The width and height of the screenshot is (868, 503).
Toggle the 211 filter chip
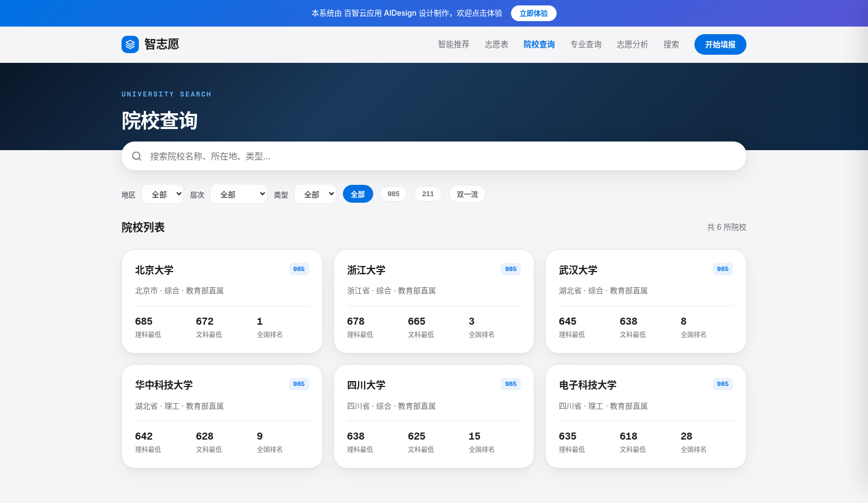[x=428, y=194]
